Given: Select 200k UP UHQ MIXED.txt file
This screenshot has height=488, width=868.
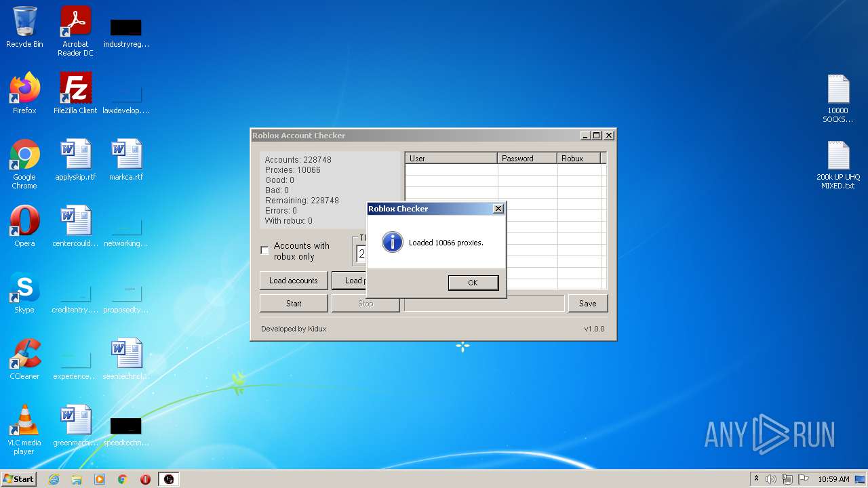Looking at the screenshot, I should click(x=838, y=165).
